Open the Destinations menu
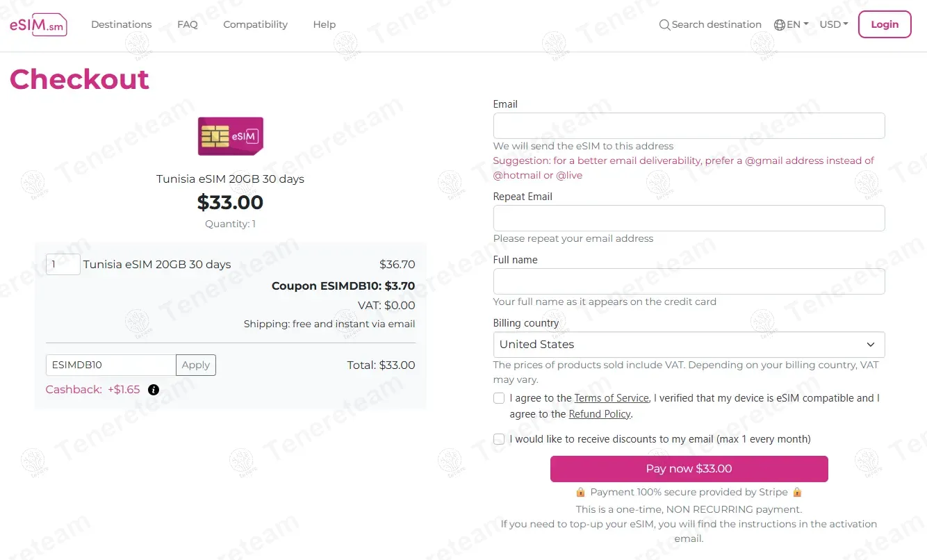This screenshot has height=560, width=927. [122, 24]
